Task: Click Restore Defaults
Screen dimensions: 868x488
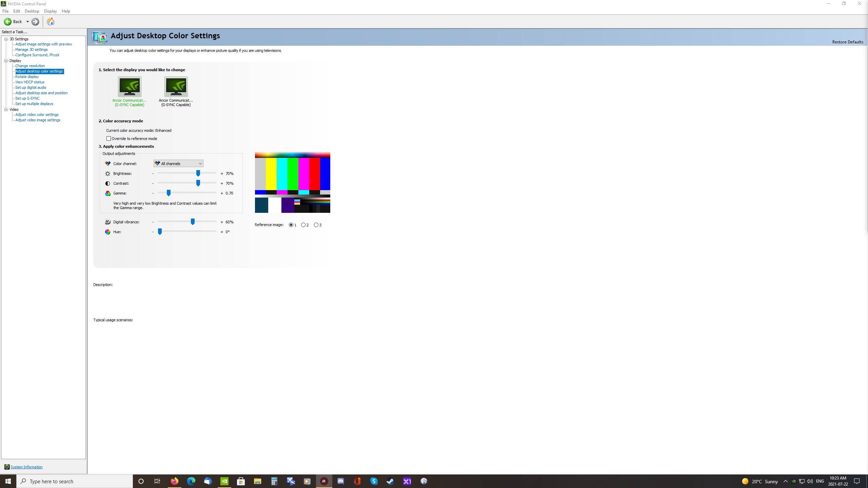Action: (847, 42)
